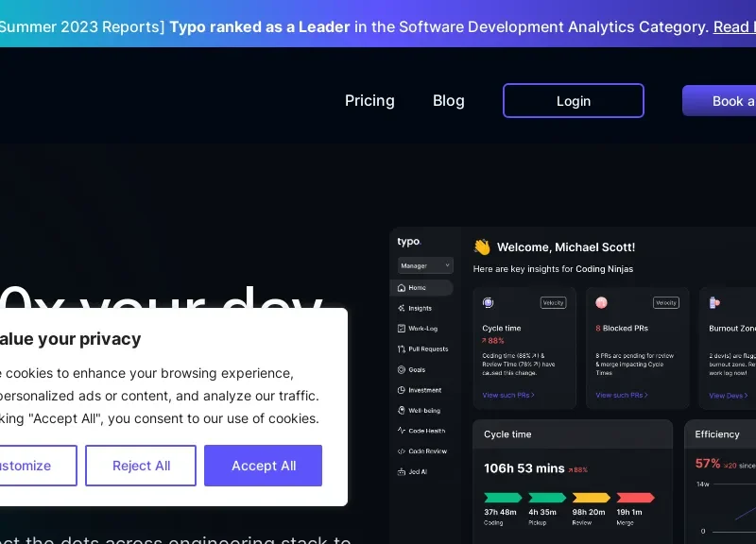Click the Well-being sidebar icon
The image size is (756, 544).
[402, 411]
